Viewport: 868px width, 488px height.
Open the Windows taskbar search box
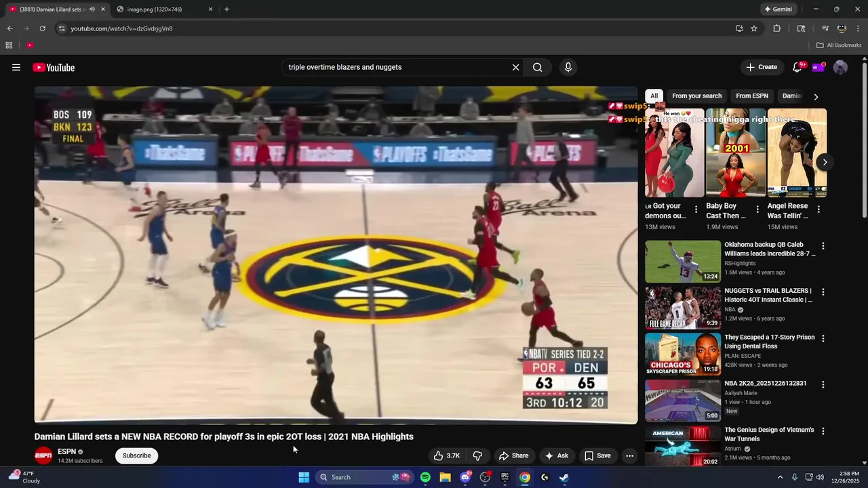click(365, 477)
